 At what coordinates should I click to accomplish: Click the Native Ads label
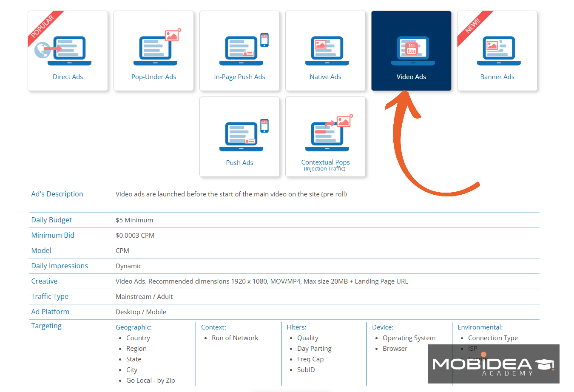pos(326,77)
